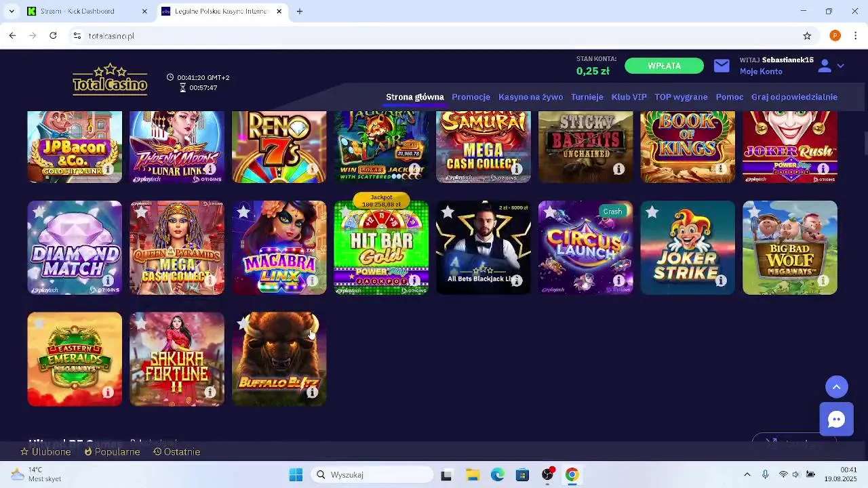Click the green WPŁATA deposit button
The height and width of the screenshot is (488, 868).
[665, 66]
